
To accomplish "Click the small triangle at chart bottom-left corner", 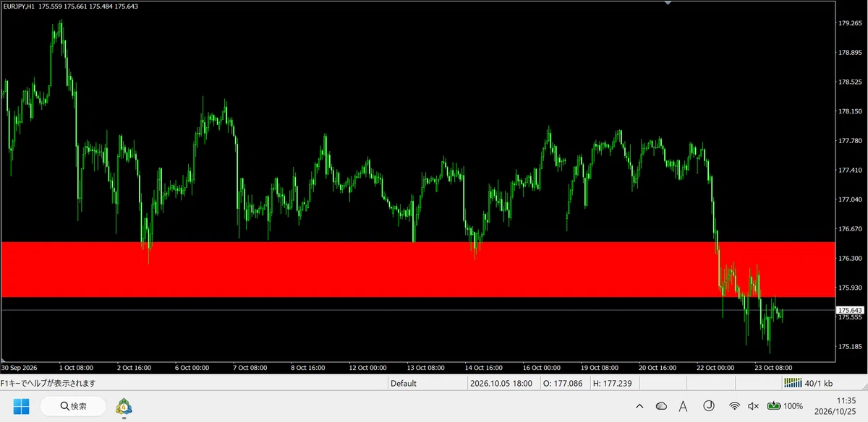I will coord(4,359).
